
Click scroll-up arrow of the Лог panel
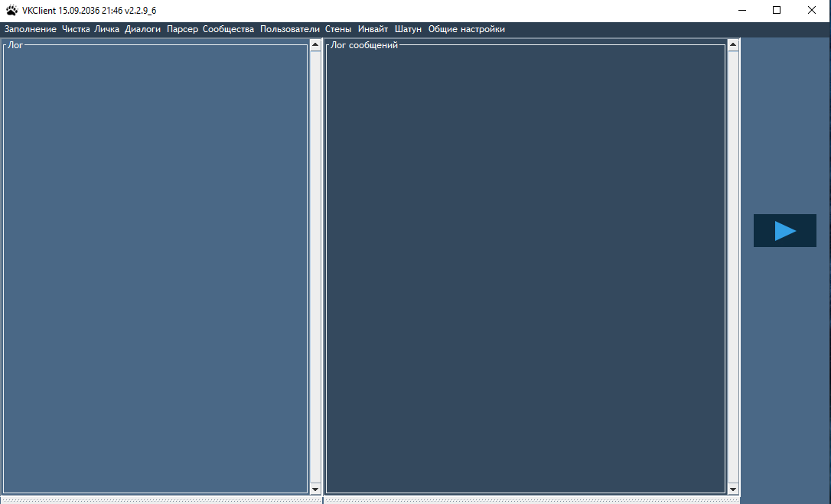[x=315, y=45]
